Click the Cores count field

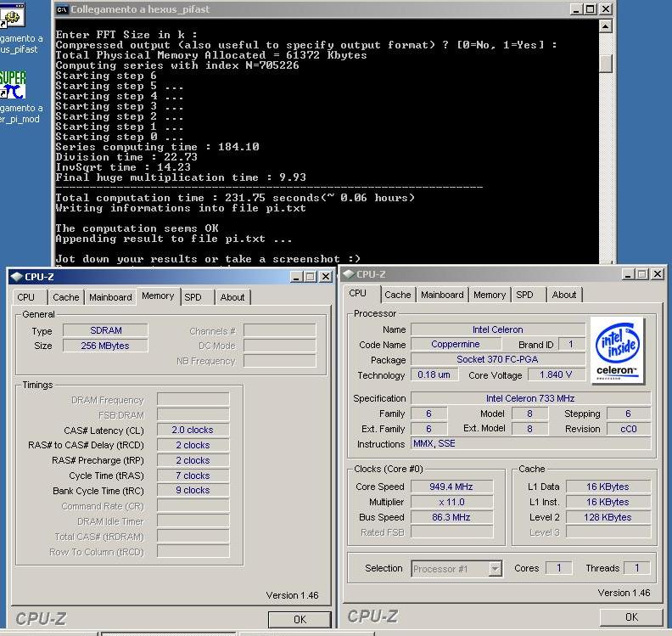coord(559,568)
